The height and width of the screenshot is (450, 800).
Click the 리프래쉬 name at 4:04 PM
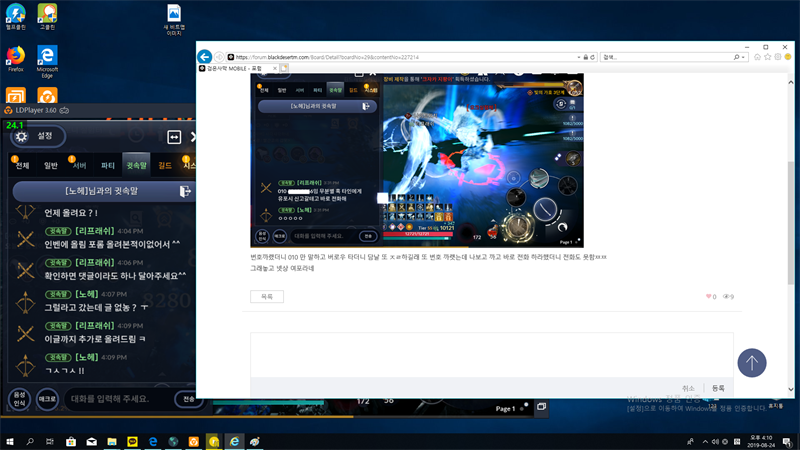[x=95, y=231]
